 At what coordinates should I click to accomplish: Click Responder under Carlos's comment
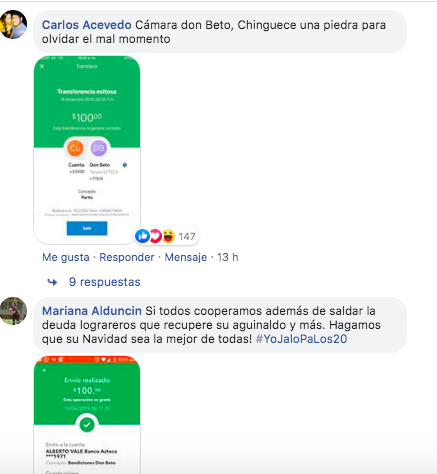tap(127, 257)
